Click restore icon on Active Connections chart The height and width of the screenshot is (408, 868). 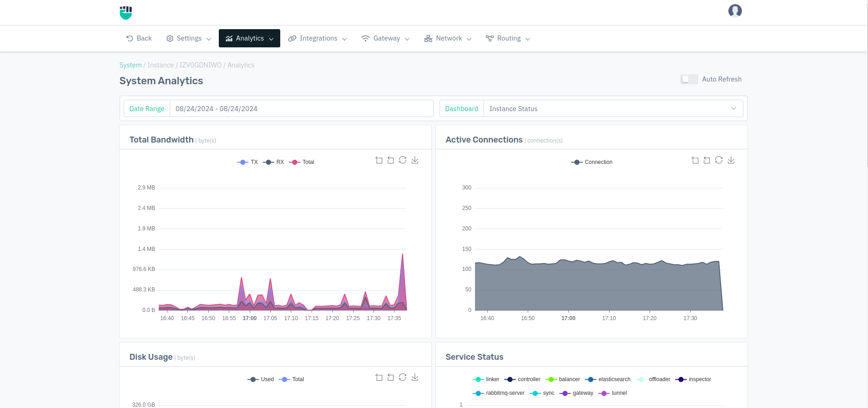point(719,160)
